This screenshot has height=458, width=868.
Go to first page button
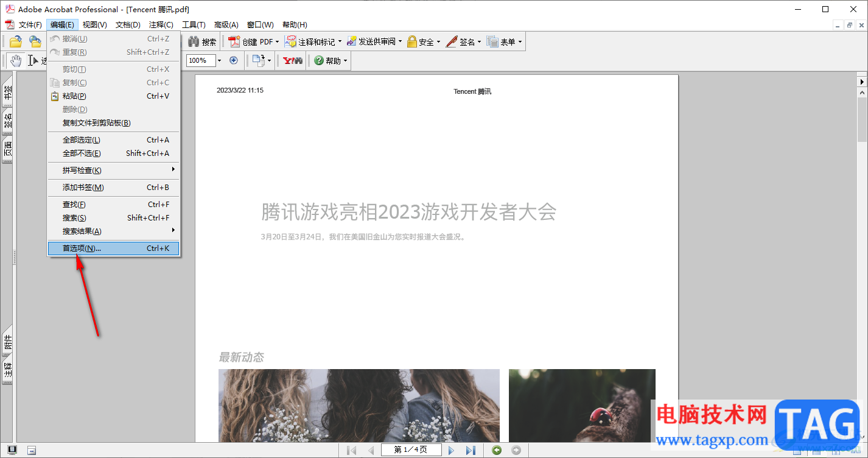click(x=352, y=450)
